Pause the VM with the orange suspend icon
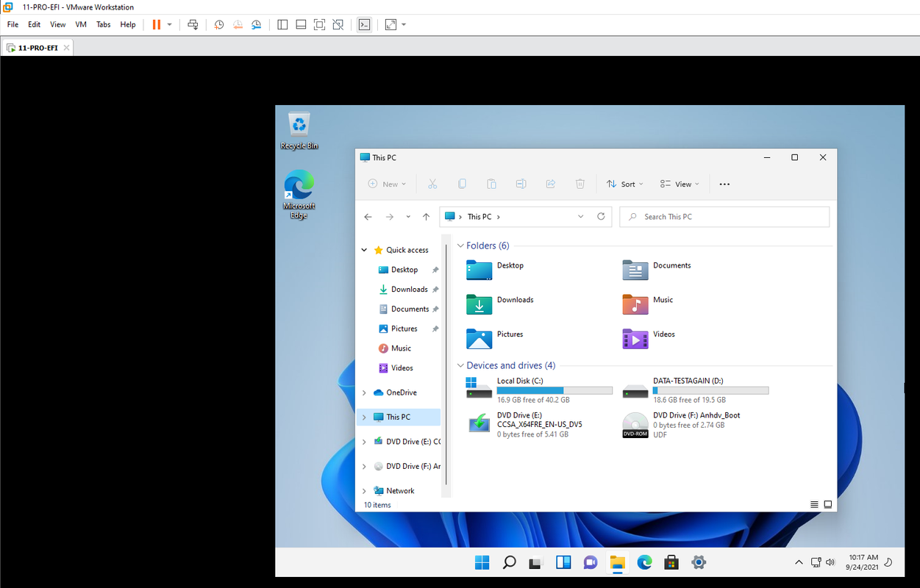Viewport: 920px width, 588px height. (x=156, y=24)
